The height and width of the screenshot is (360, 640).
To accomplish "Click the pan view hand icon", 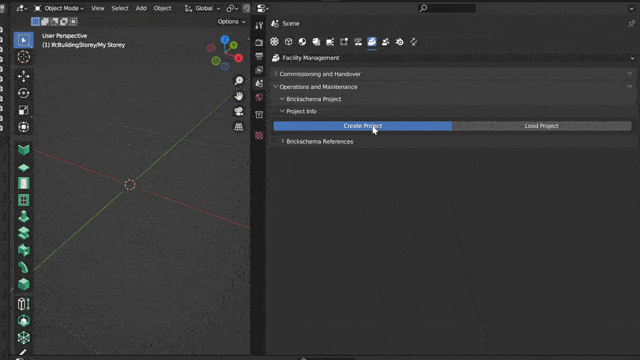I will click(239, 96).
